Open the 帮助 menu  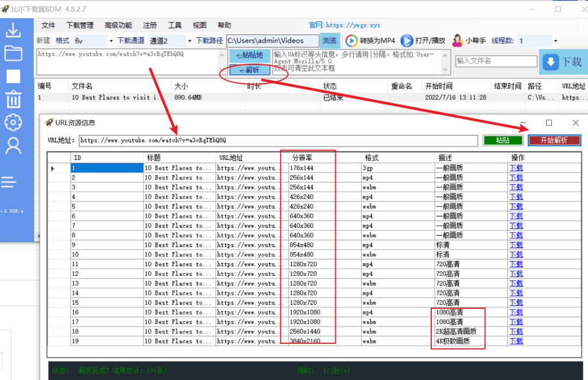pos(225,25)
